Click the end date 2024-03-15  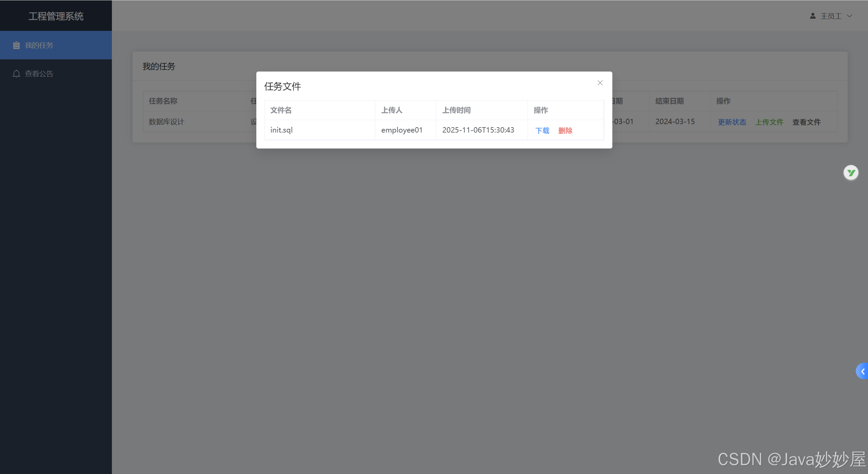tap(675, 121)
